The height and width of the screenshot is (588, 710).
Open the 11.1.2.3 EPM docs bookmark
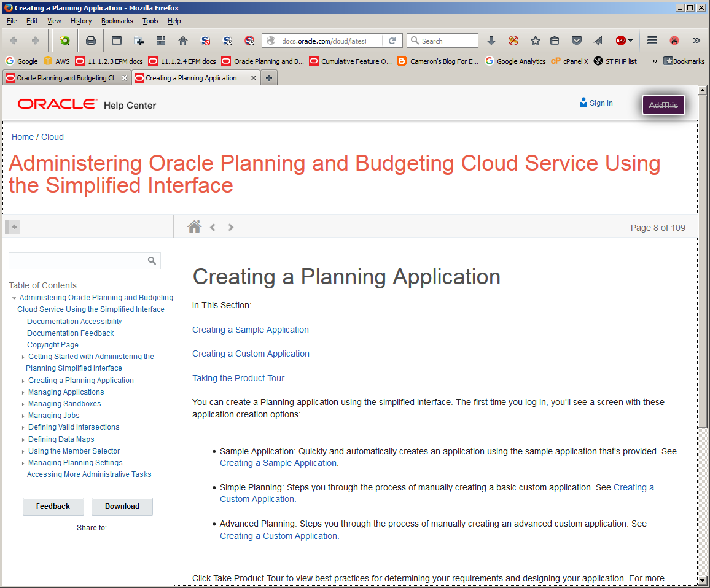[109, 61]
